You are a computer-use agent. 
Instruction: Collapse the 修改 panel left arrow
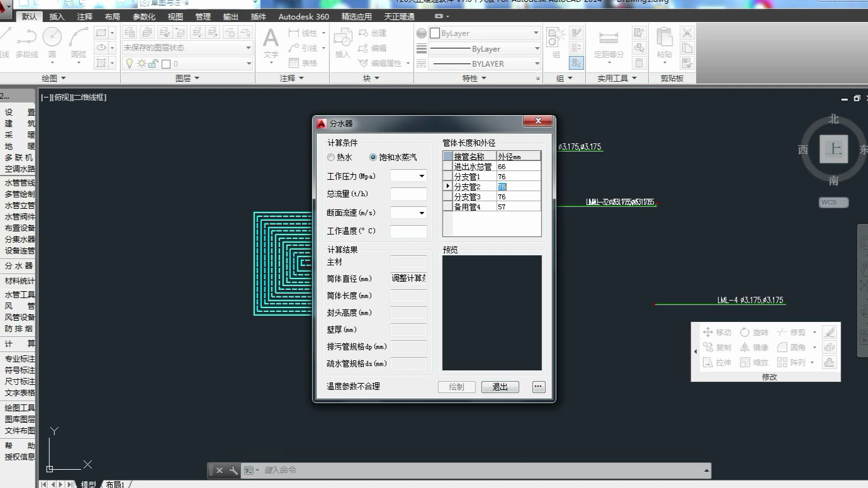pyautogui.click(x=696, y=351)
